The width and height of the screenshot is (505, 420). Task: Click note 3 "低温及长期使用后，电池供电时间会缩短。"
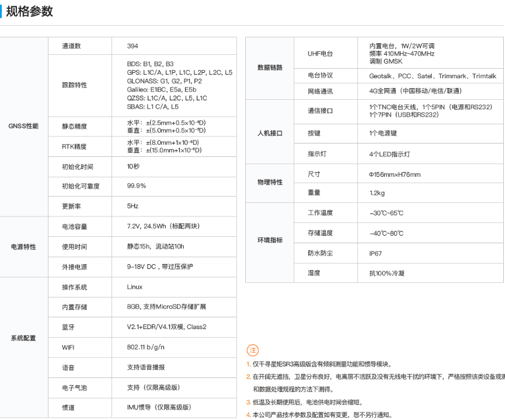305,402
